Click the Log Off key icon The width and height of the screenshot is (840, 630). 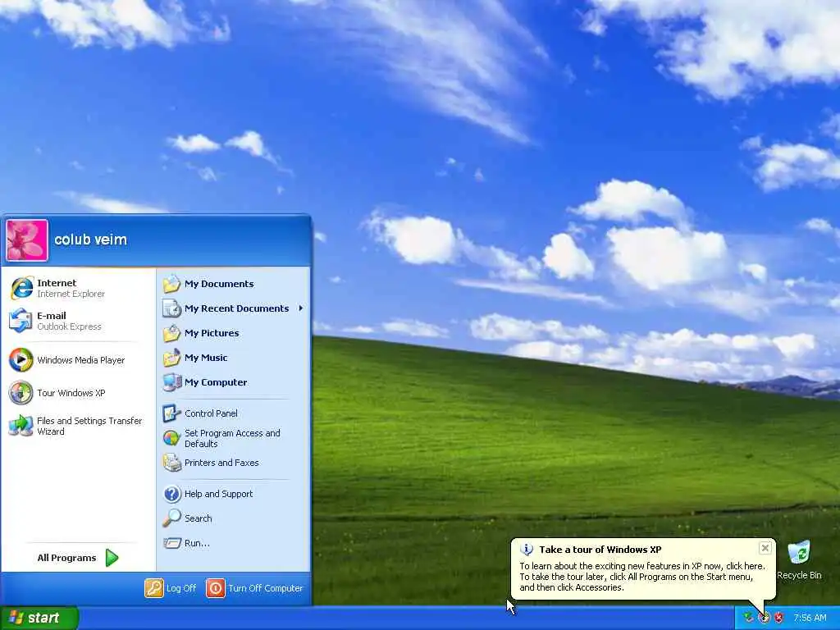click(153, 588)
